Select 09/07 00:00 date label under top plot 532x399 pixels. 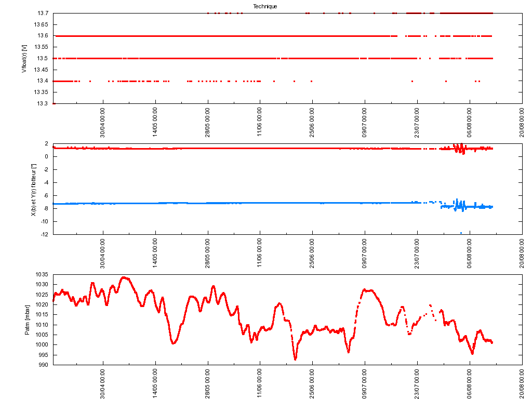tap(365, 123)
